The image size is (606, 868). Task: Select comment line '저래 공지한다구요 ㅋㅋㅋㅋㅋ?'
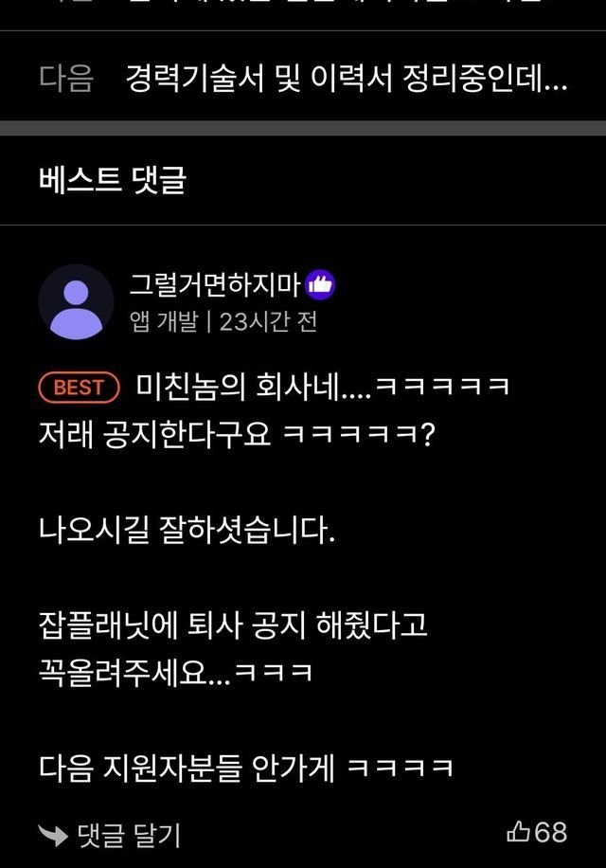tap(238, 435)
